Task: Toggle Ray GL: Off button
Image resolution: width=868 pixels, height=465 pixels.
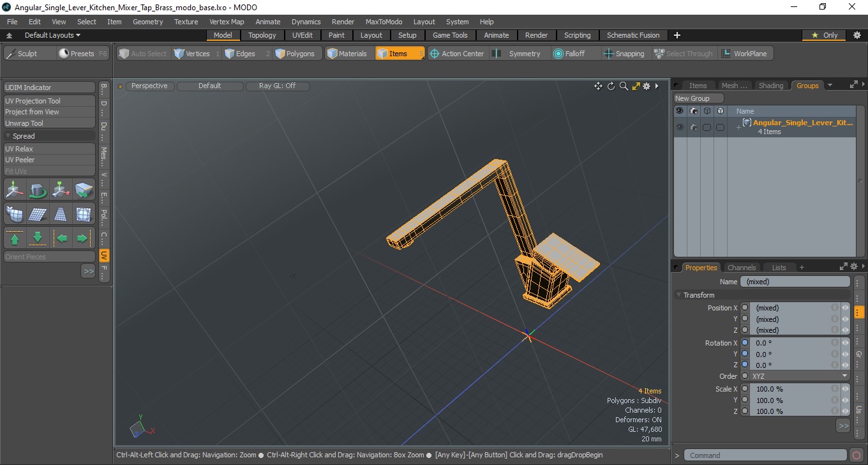Action: (x=278, y=86)
